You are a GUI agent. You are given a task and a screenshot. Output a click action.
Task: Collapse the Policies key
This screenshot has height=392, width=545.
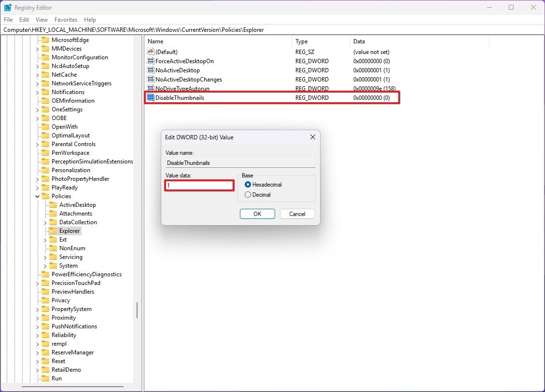coord(38,196)
